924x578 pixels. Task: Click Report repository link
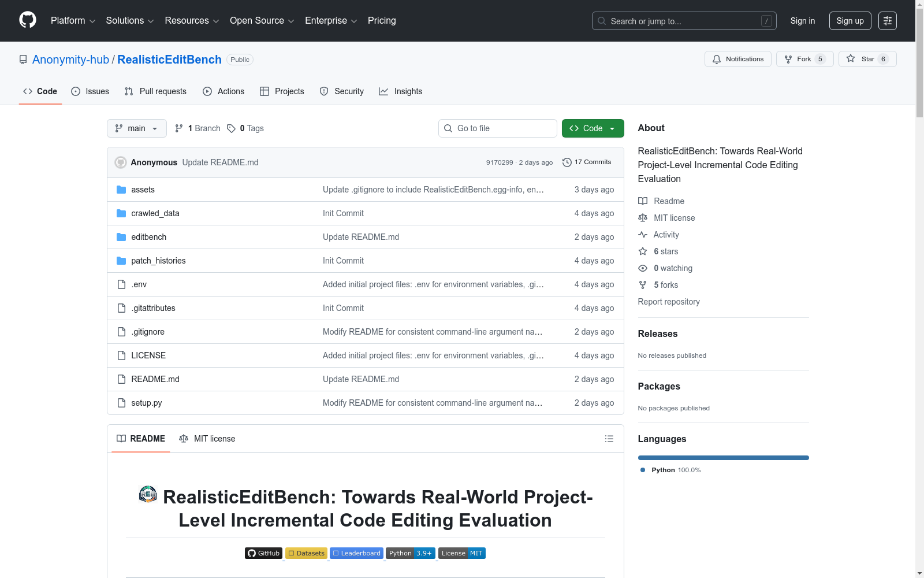pyautogui.click(x=669, y=302)
